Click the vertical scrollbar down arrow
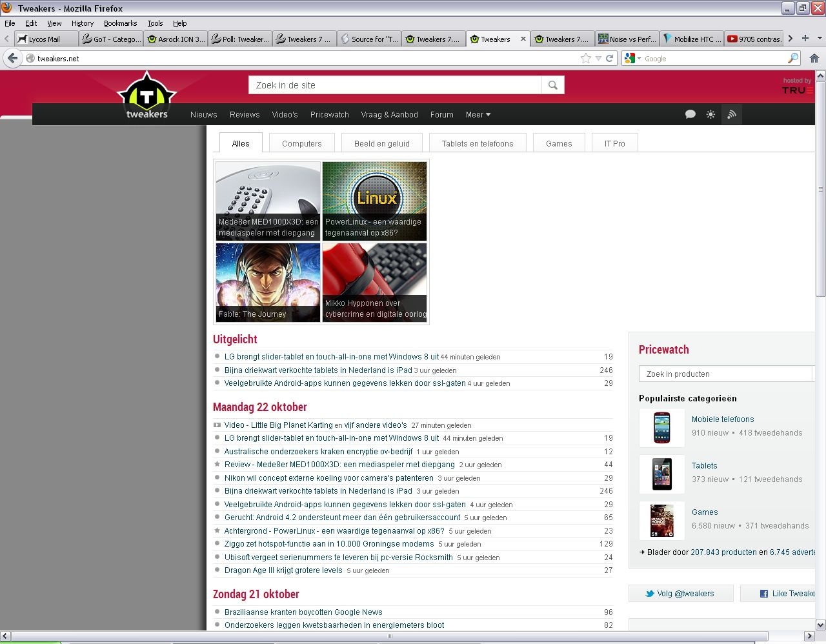The height and width of the screenshot is (644, 826). (820, 625)
